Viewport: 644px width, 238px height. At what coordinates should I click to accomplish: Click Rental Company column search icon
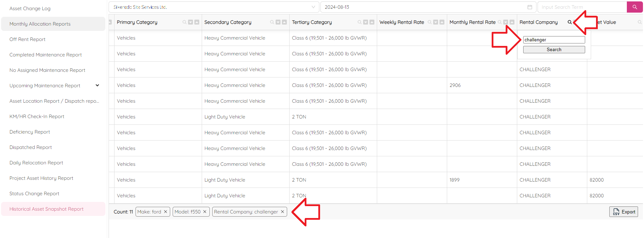(x=570, y=22)
